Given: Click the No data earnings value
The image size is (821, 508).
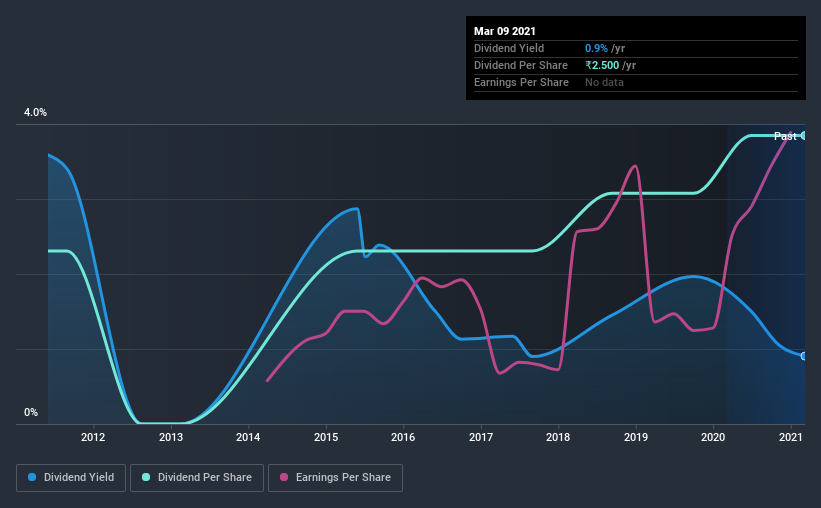Looking at the screenshot, I should [x=604, y=82].
